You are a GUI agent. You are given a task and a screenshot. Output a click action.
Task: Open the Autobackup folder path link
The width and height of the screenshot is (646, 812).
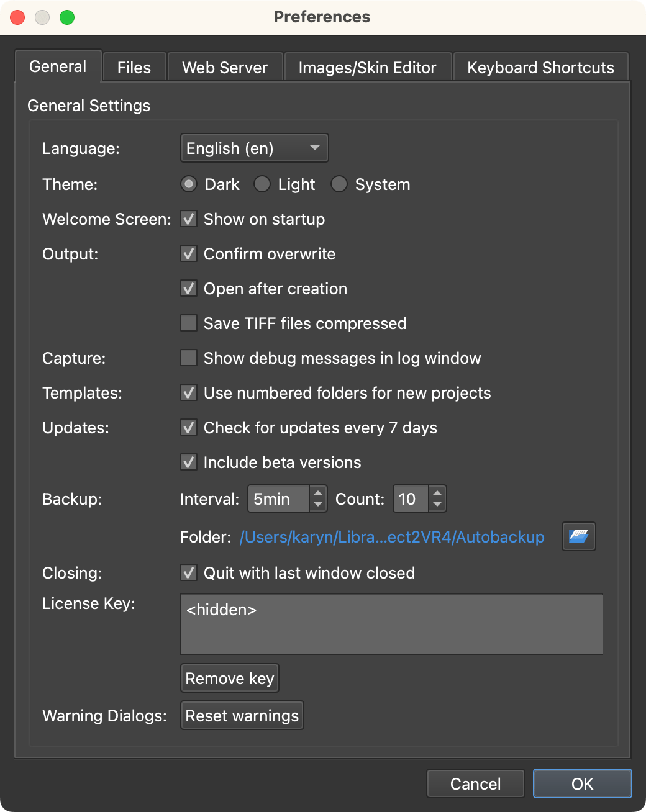(392, 537)
